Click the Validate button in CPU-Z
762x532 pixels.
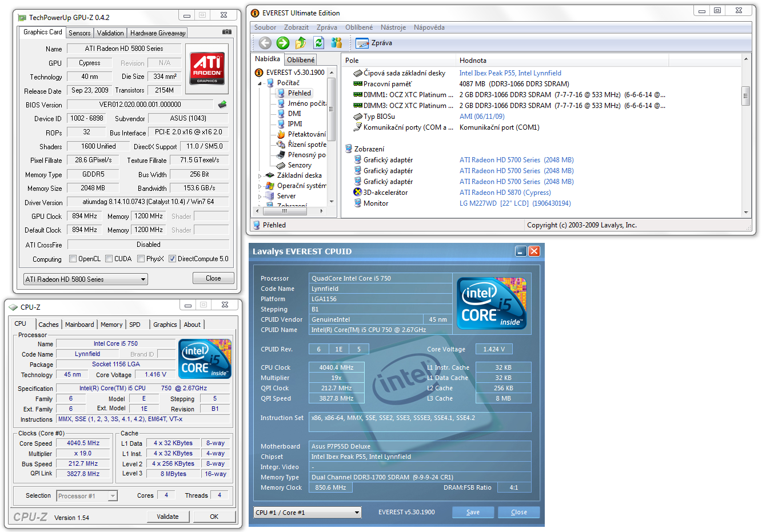(x=167, y=517)
